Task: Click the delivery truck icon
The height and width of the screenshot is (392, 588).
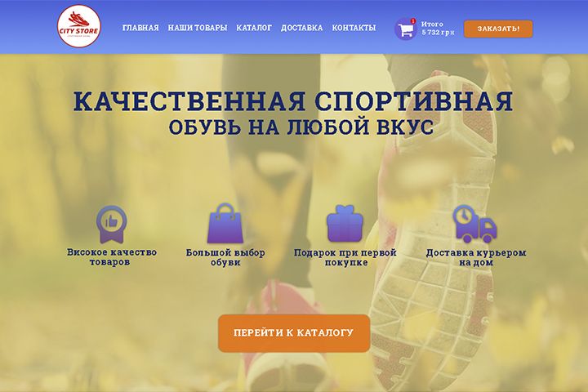Action: pos(474,224)
